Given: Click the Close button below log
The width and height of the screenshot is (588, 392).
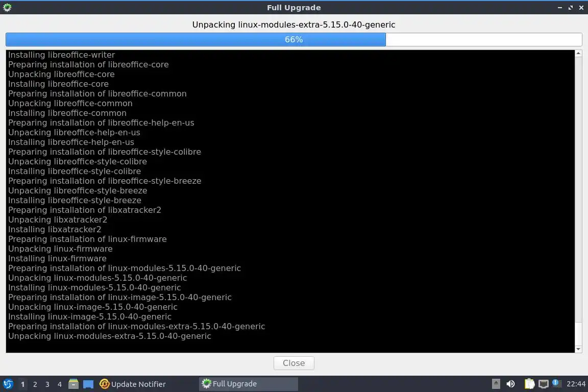Looking at the screenshot, I should [x=293, y=363].
